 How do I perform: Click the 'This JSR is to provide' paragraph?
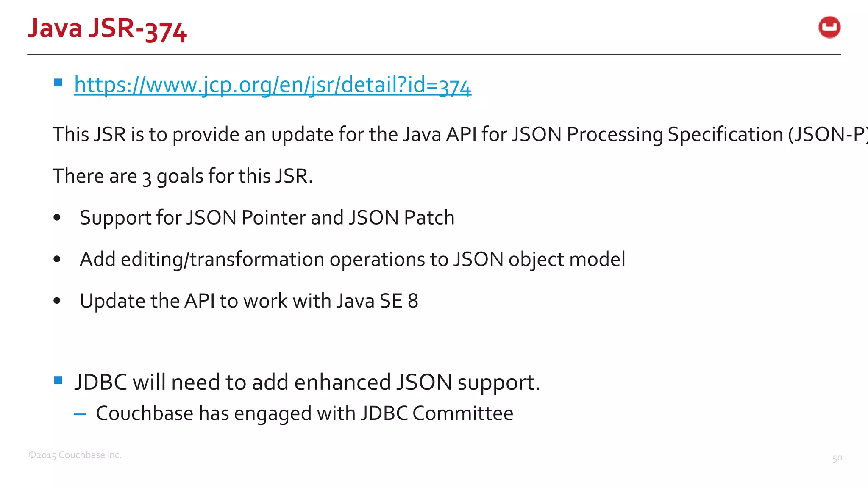460,134
